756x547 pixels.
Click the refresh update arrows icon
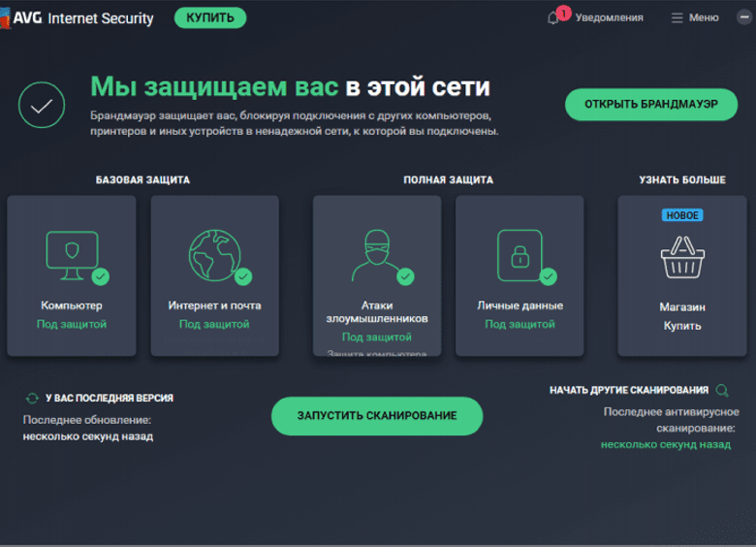point(32,399)
